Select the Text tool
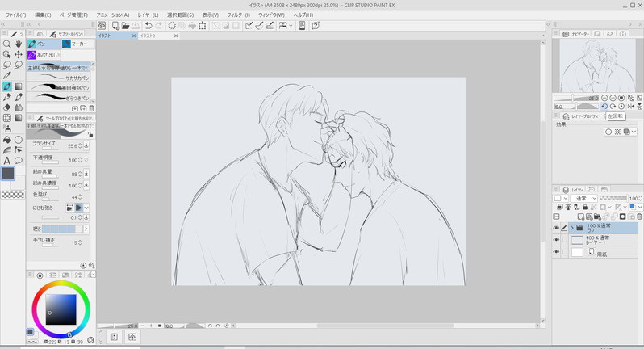Image resolution: width=644 pixels, height=349 pixels. (7, 161)
